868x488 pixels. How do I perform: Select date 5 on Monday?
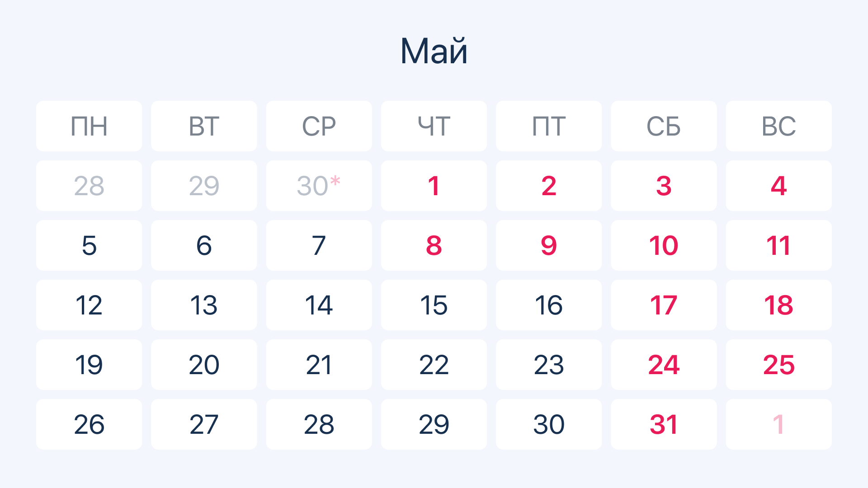89,245
